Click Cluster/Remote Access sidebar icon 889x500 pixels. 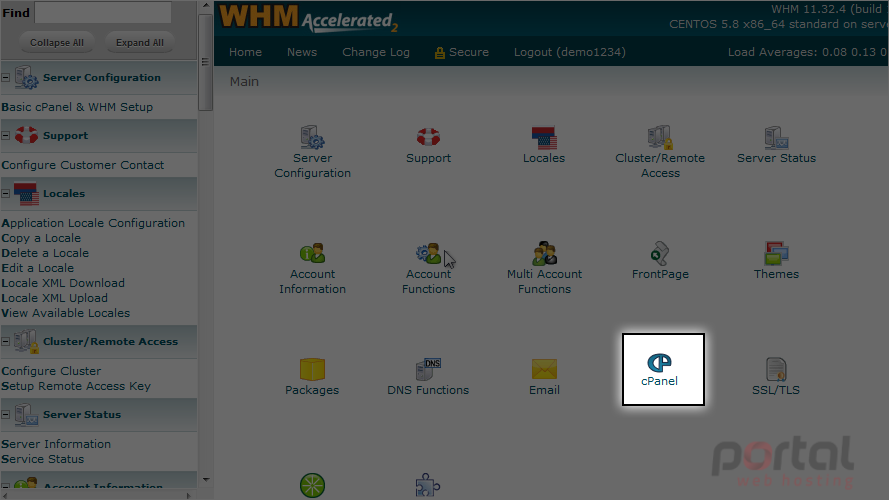click(26, 341)
